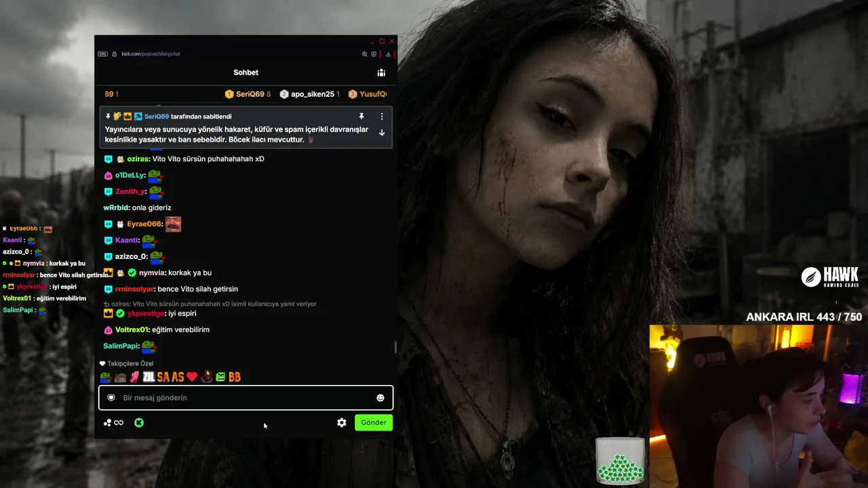Insert the green angry face emote
This screenshot has width=868, height=488.
[x=220, y=377]
